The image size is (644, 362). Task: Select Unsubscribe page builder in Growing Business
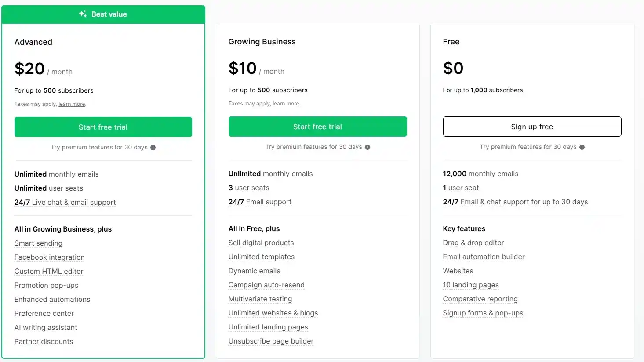(271, 341)
